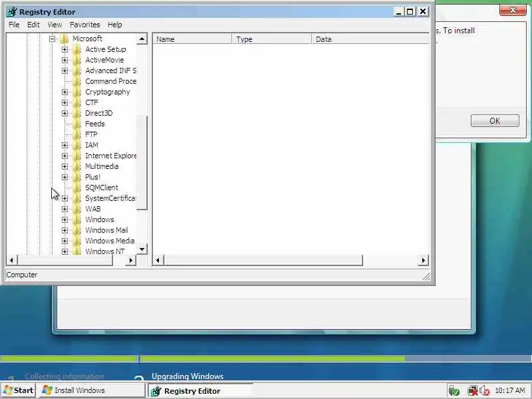Select the Windows key label
532x399 pixels.
pyautogui.click(x=100, y=219)
